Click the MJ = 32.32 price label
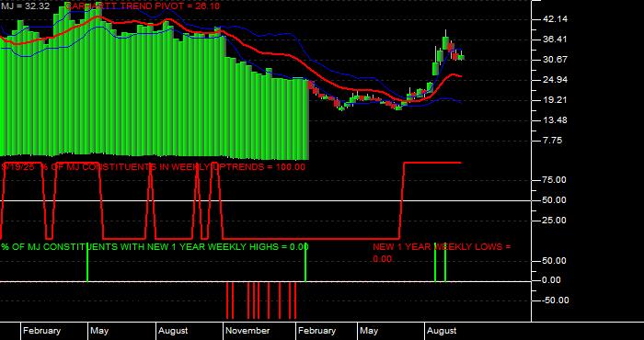The width and height of the screenshot is (644, 340). point(25,6)
